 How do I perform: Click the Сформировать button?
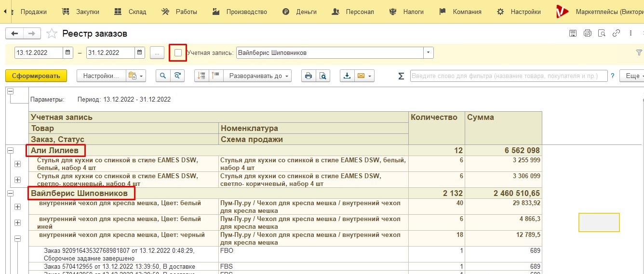click(36, 76)
